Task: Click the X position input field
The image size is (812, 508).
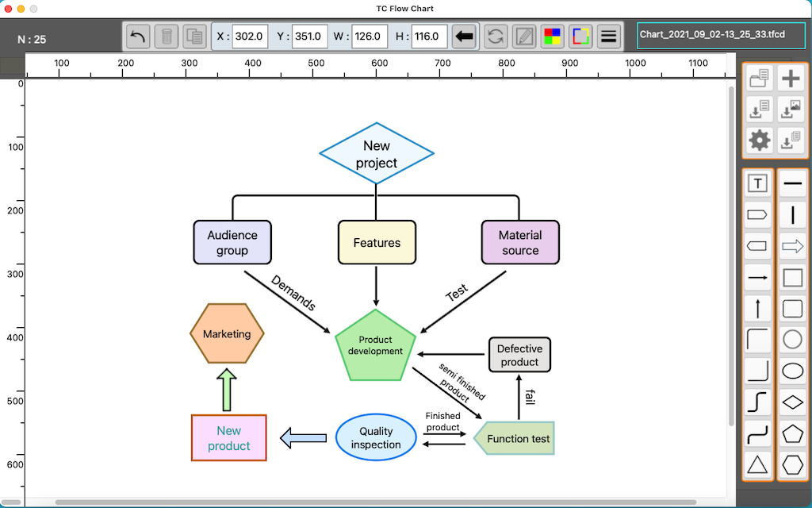Action: click(x=250, y=37)
